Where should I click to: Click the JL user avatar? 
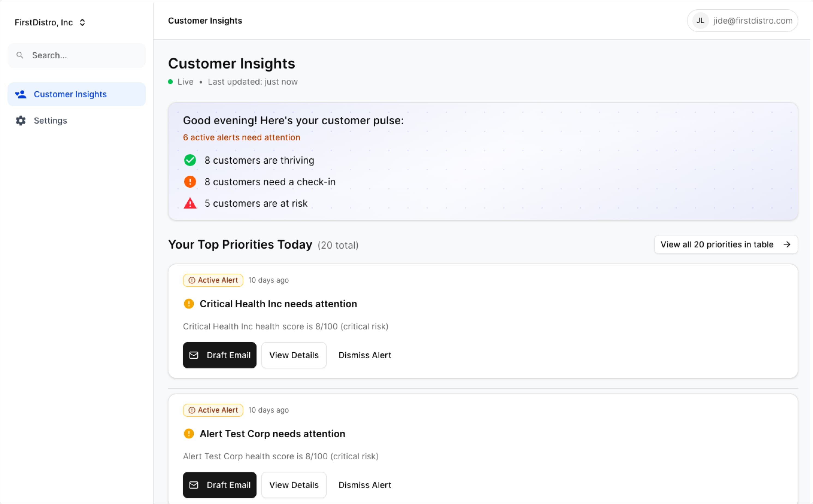[x=700, y=21]
